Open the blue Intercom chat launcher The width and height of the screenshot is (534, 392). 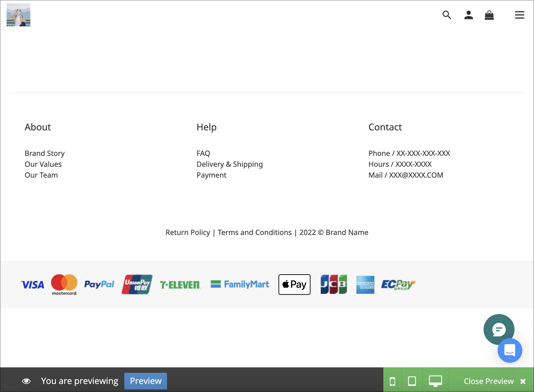(x=510, y=350)
